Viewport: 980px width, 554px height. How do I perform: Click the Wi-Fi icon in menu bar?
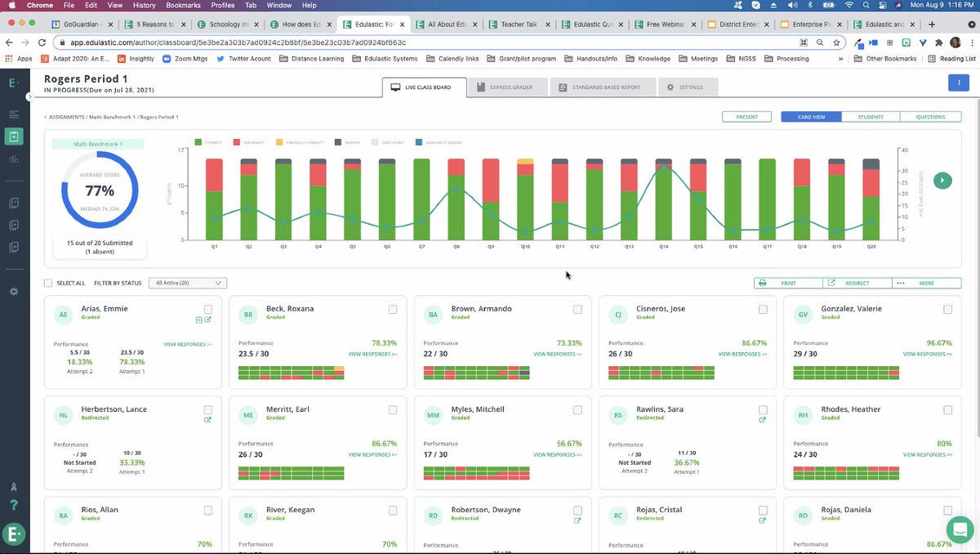[x=850, y=6]
